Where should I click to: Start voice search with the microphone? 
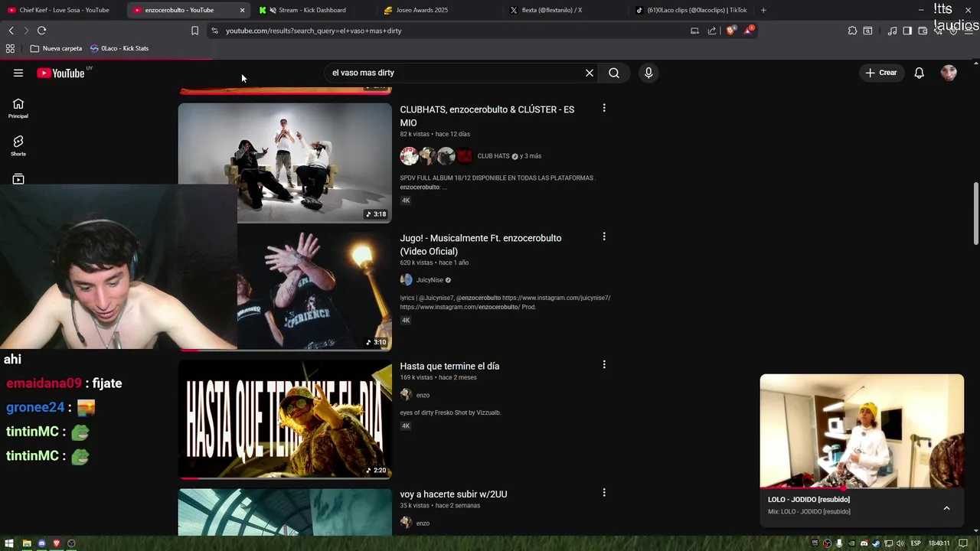coord(648,73)
